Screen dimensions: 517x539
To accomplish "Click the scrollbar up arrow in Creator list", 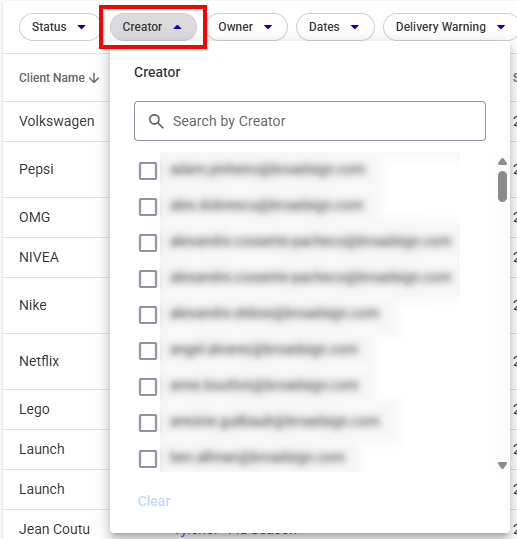I will pos(502,162).
